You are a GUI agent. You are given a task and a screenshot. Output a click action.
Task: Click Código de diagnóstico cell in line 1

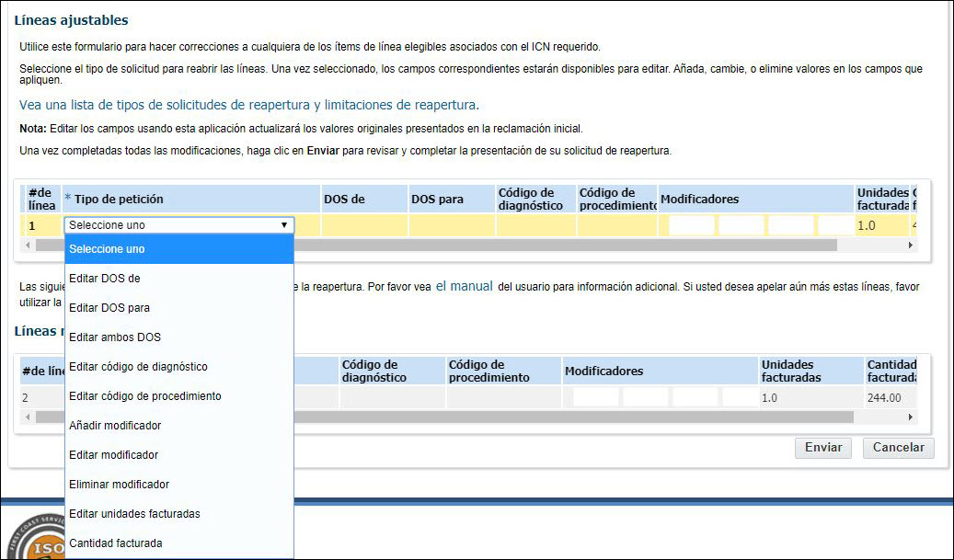(536, 225)
